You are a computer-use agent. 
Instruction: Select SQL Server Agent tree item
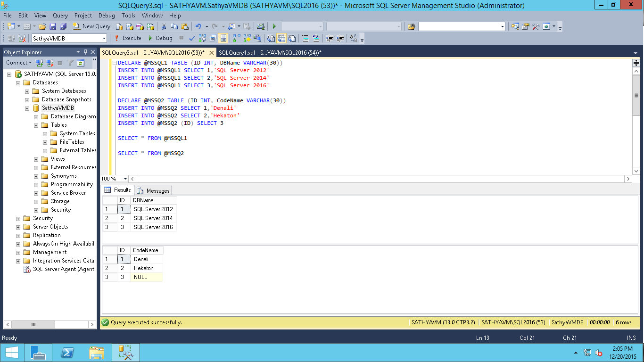coord(60,269)
